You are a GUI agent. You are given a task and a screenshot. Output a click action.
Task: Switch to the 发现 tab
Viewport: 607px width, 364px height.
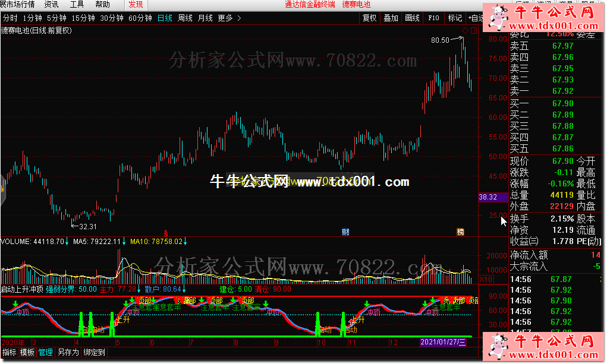coord(136,5)
